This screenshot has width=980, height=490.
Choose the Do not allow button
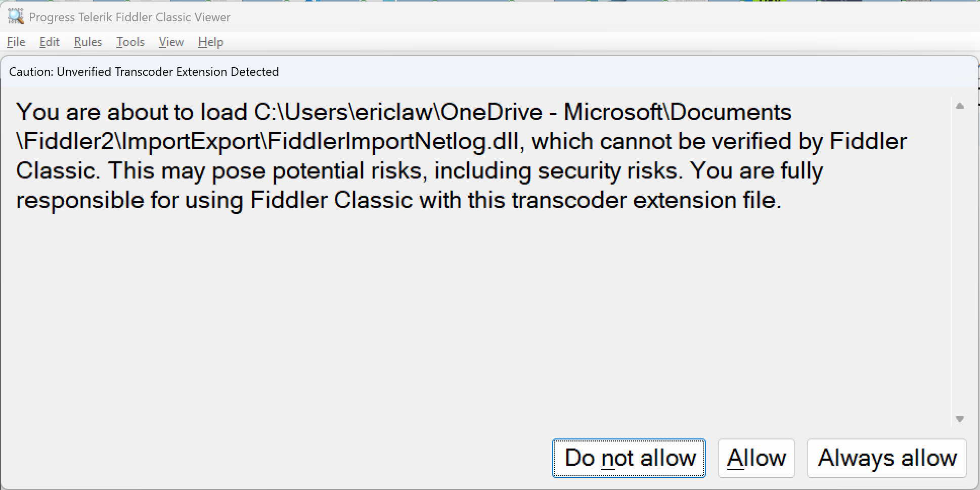629,458
